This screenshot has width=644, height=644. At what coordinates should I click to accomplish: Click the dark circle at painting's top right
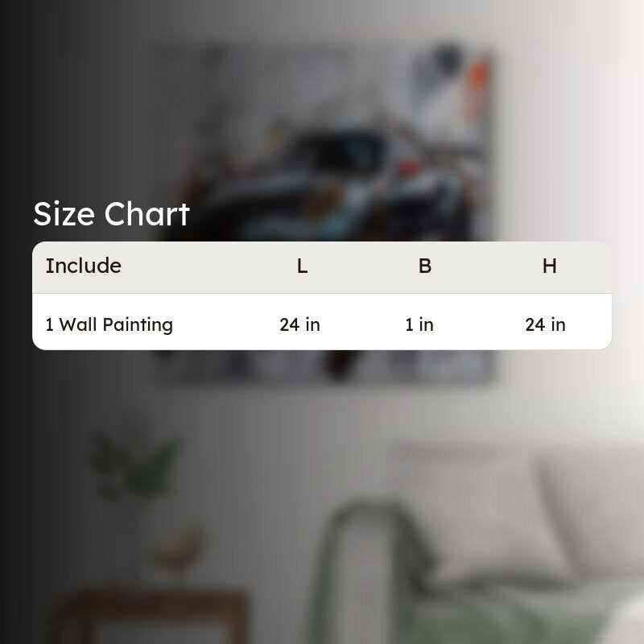447,58
